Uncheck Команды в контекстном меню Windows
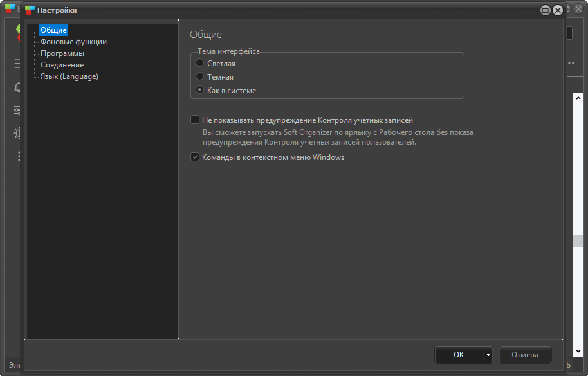588x376 pixels. coord(195,157)
